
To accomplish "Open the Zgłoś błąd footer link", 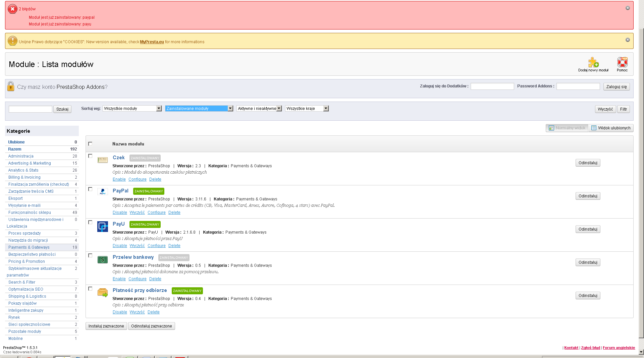I will tap(591, 348).
